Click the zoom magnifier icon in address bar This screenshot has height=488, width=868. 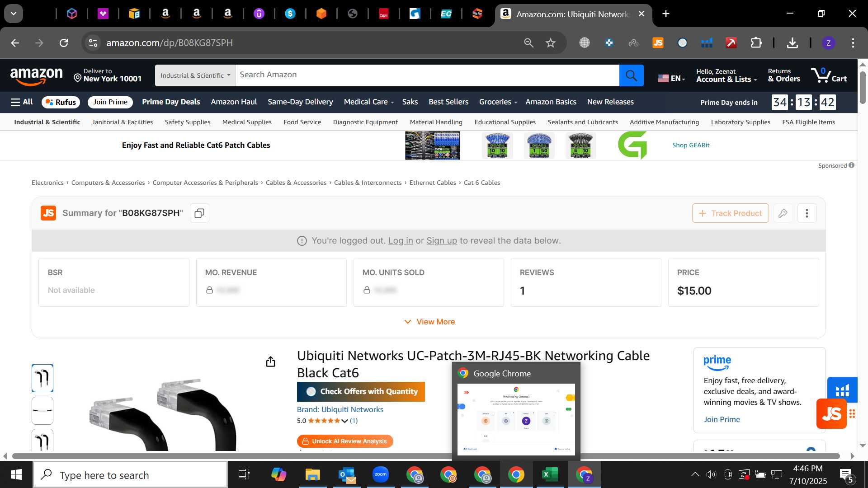pos(528,43)
